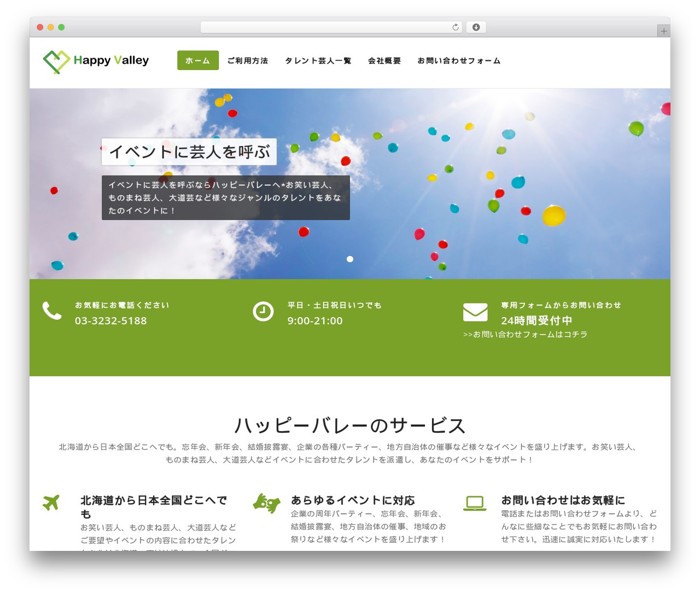Click the paragraph beginning 企業の周年パーティー
This screenshot has height=593, width=700.
coord(369,526)
